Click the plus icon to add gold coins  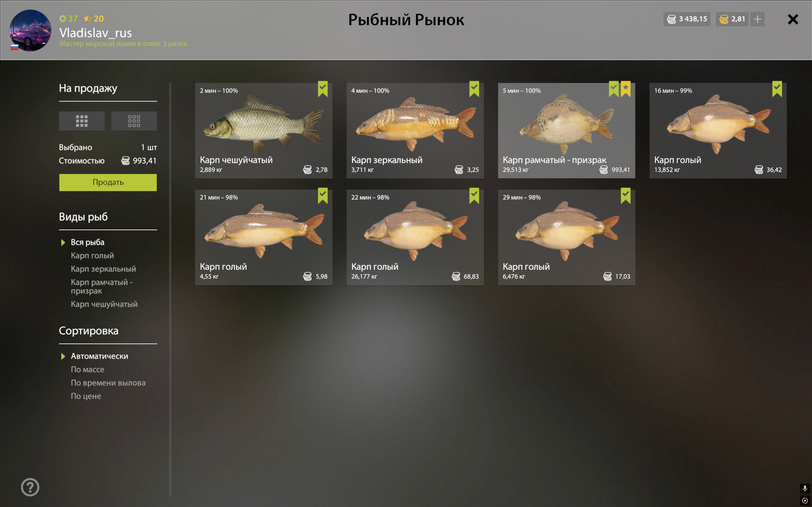[757, 19]
